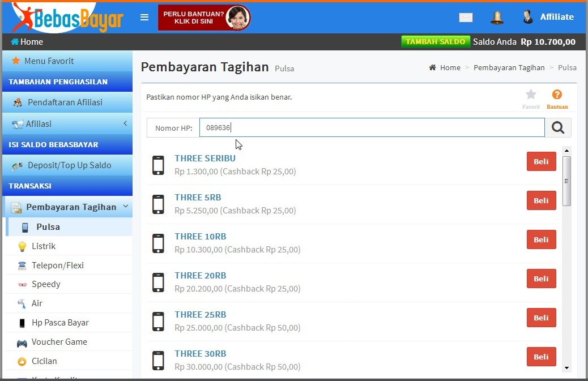Buy THREE 25RB with Beli button

541,318
